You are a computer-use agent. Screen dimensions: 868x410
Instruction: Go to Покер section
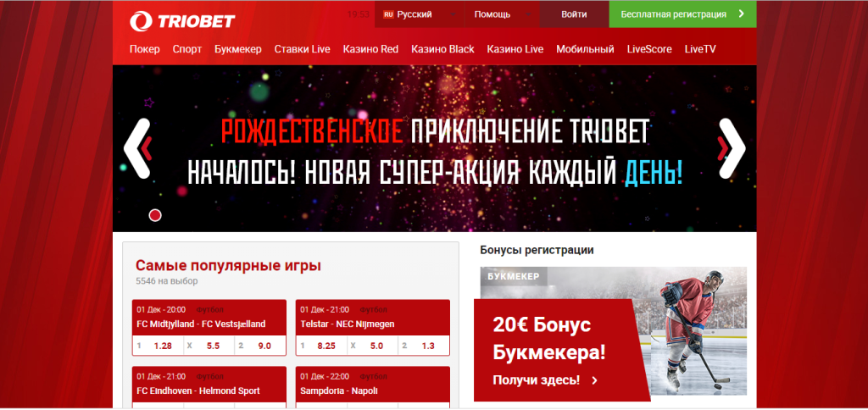point(144,49)
